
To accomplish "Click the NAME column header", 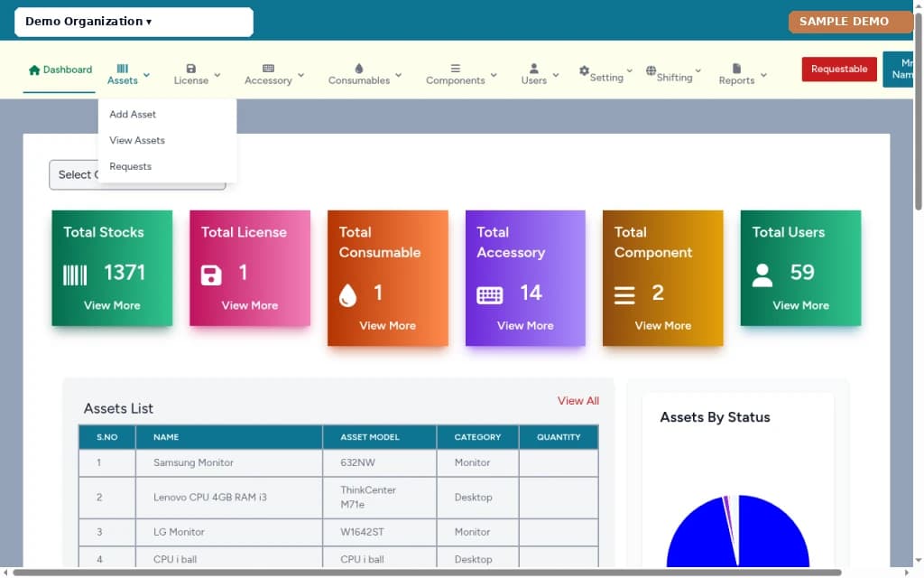I will point(229,437).
